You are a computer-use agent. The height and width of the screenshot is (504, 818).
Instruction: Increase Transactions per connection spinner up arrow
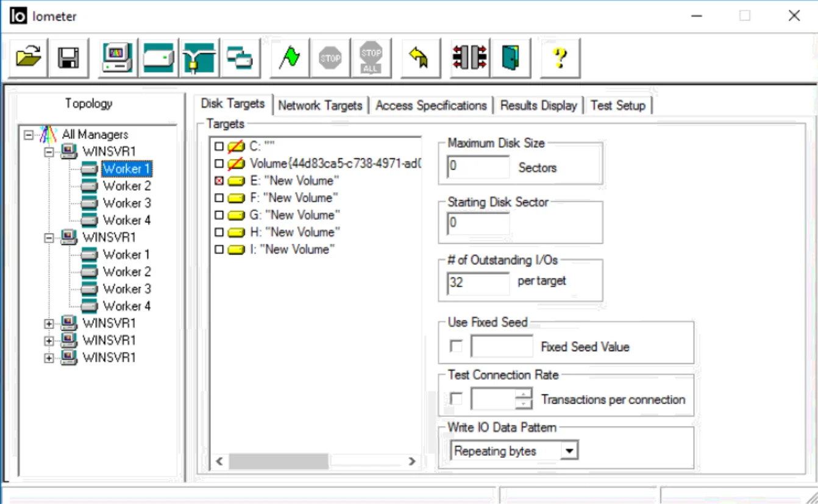(x=523, y=394)
